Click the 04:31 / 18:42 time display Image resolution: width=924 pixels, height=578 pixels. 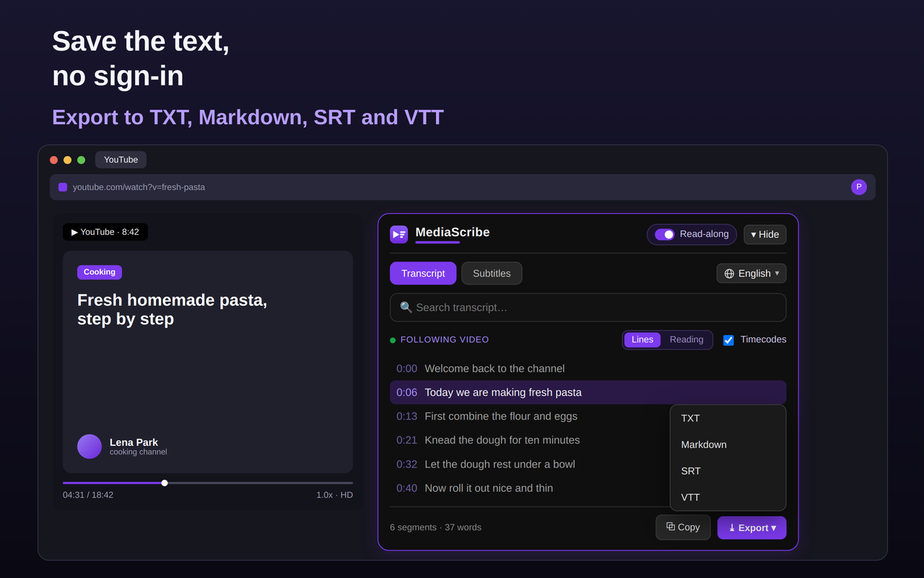click(88, 495)
